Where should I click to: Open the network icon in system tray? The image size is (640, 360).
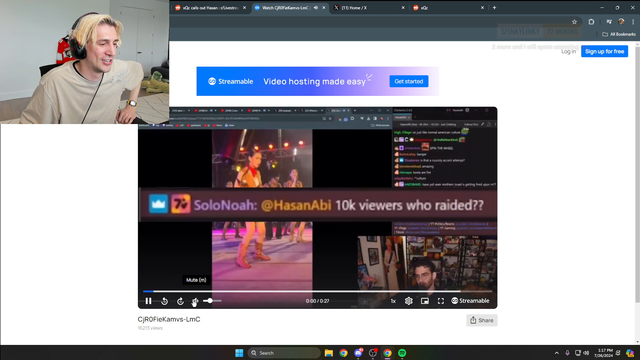point(578,353)
